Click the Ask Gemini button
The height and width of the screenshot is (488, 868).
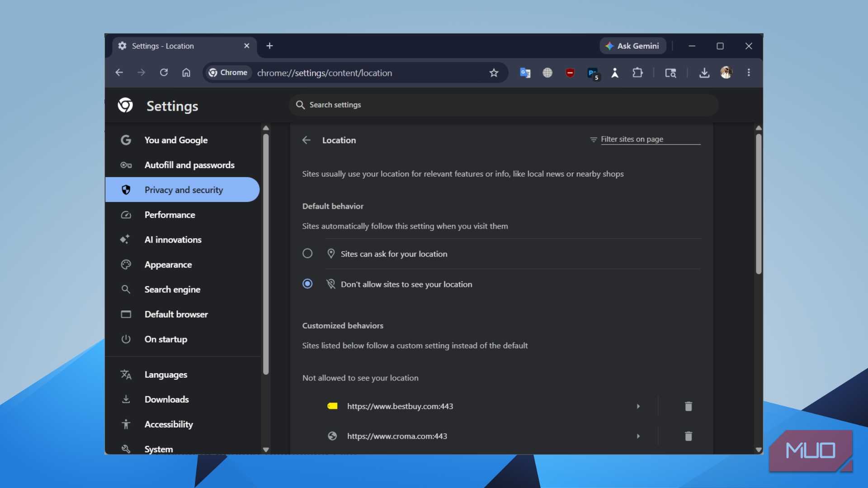pyautogui.click(x=632, y=46)
